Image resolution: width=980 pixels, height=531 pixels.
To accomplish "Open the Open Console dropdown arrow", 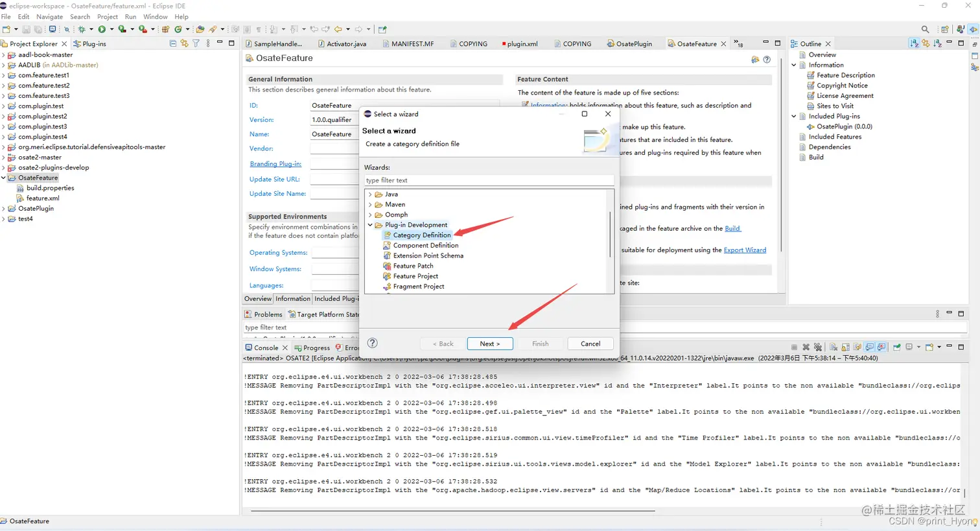I will (939, 347).
